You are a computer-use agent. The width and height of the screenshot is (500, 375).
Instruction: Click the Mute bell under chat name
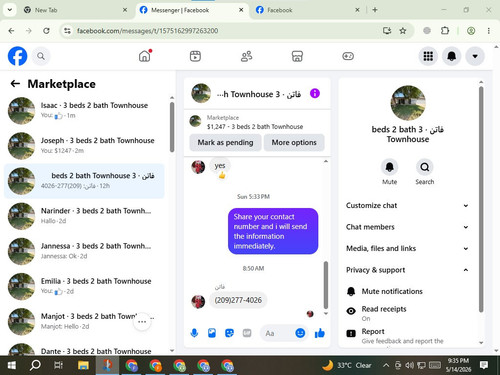tap(389, 167)
